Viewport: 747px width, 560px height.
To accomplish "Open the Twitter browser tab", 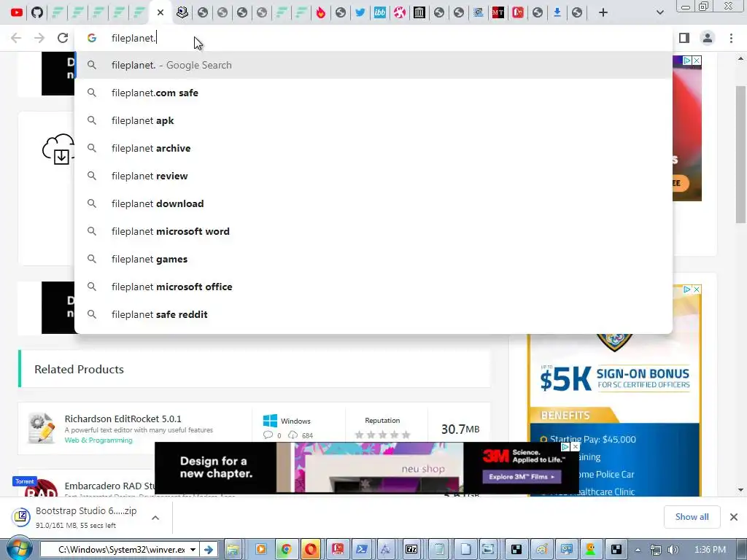I will pyautogui.click(x=360, y=12).
